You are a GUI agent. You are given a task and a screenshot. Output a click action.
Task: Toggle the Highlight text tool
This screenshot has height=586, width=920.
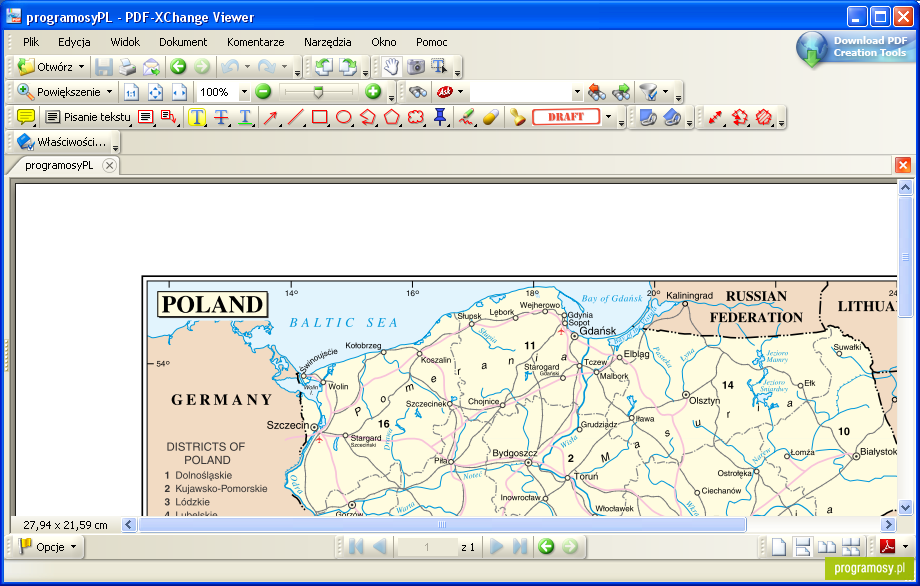(x=197, y=117)
